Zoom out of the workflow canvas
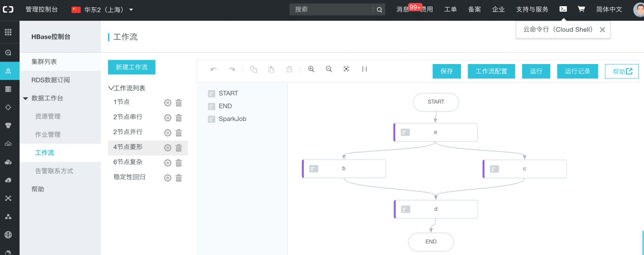The width and height of the screenshot is (644, 255). (x=329, y=69)
